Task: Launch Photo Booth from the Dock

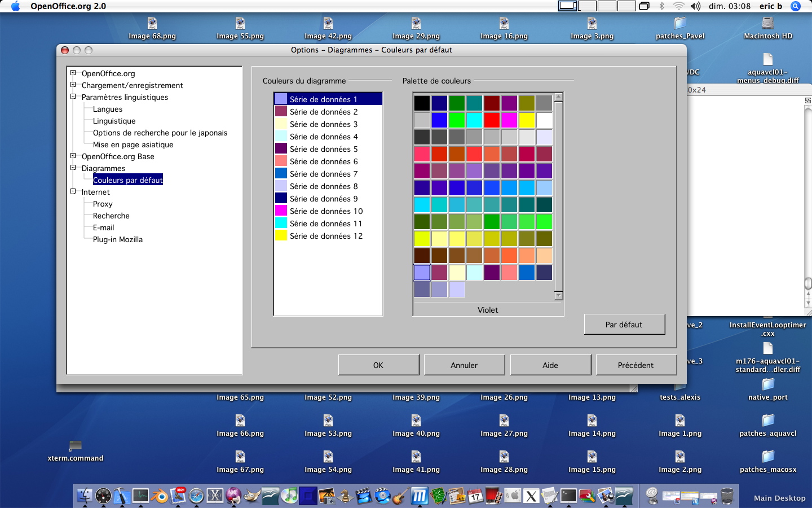Action: 494,496
